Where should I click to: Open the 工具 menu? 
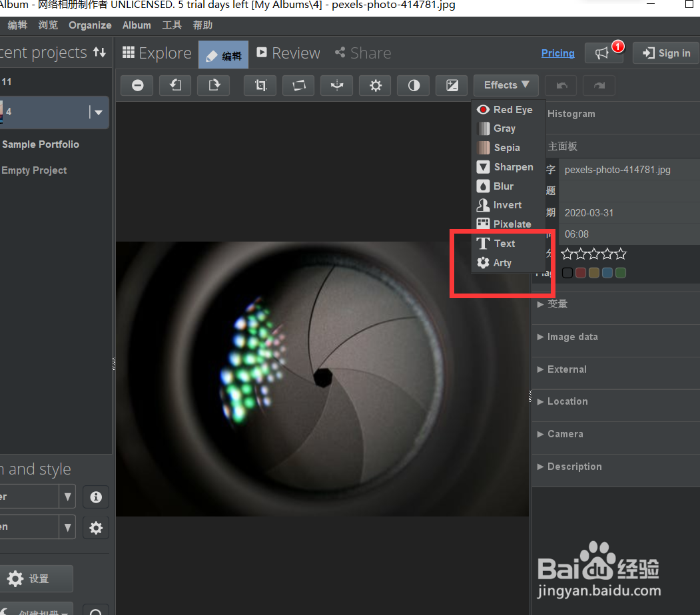(172, 25)
